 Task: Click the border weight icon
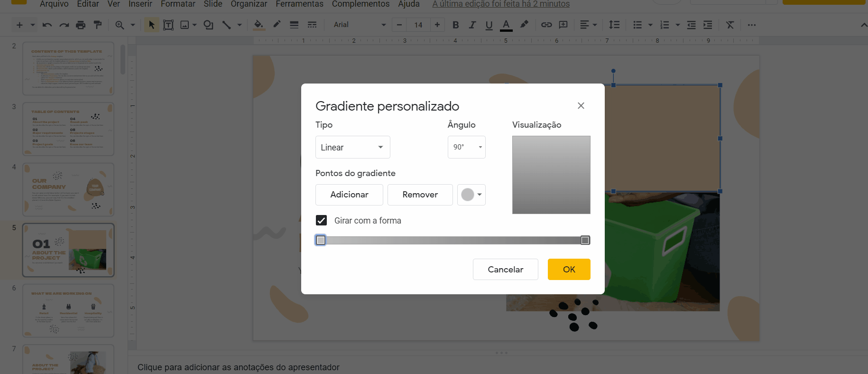coord(294,25)
